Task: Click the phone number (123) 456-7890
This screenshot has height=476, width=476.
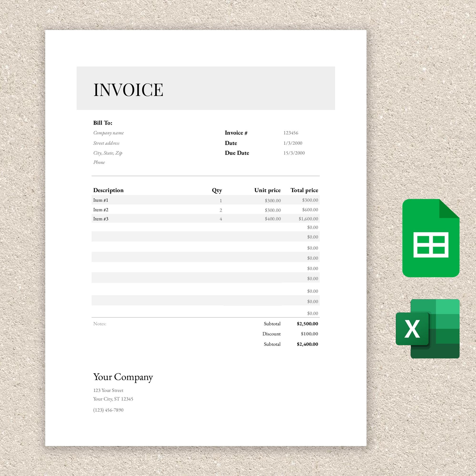Action: coord(108,410)
